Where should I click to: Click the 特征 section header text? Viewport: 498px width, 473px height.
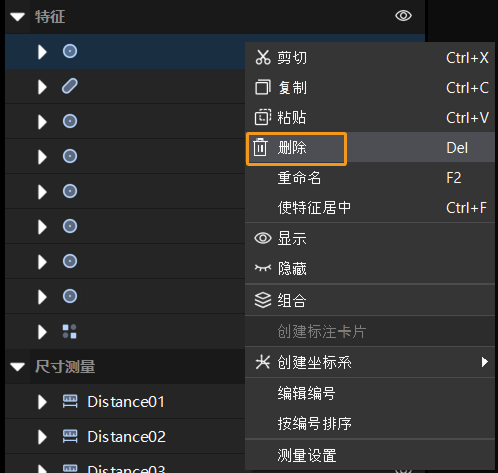click(x=50, y=17)
